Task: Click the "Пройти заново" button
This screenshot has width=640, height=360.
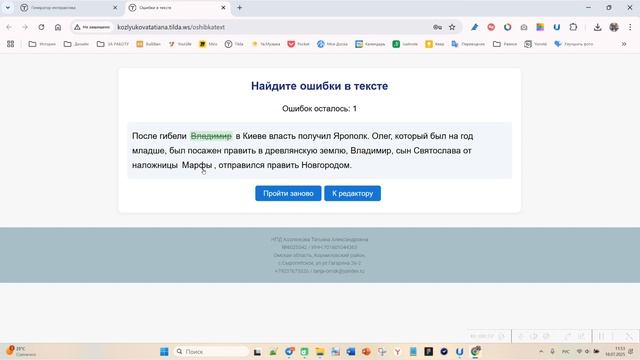Action: (288, 193)
